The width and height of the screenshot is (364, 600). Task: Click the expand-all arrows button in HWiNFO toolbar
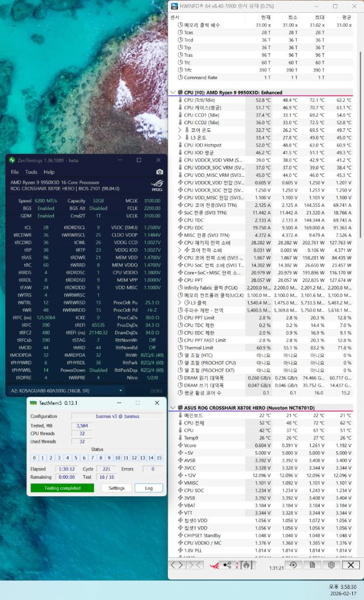[x=177, y=565]
